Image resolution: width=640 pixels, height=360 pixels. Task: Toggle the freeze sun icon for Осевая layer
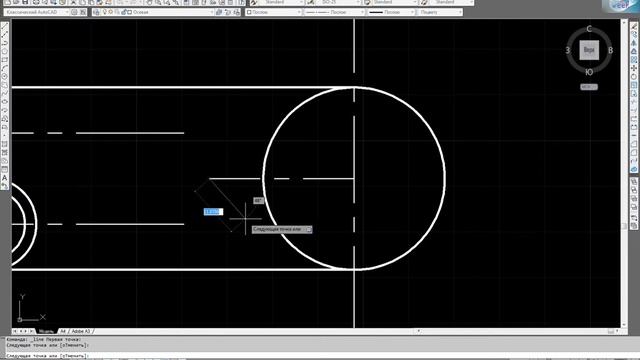[110, 12]
